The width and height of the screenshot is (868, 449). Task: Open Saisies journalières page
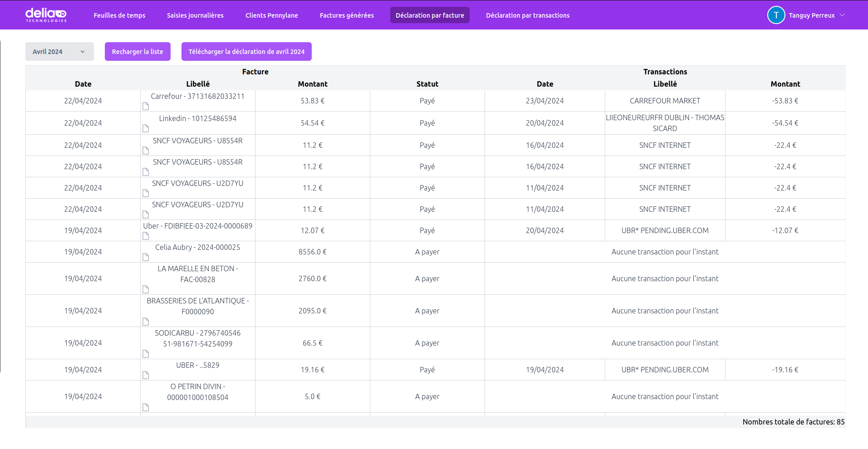click(x=195, y=15)
